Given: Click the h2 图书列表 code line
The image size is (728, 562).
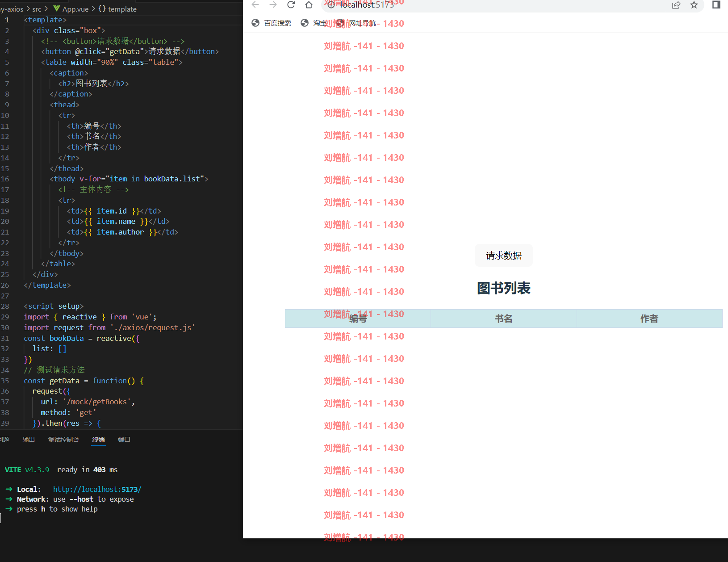Looking at the screenshot, I should (93, 84).
